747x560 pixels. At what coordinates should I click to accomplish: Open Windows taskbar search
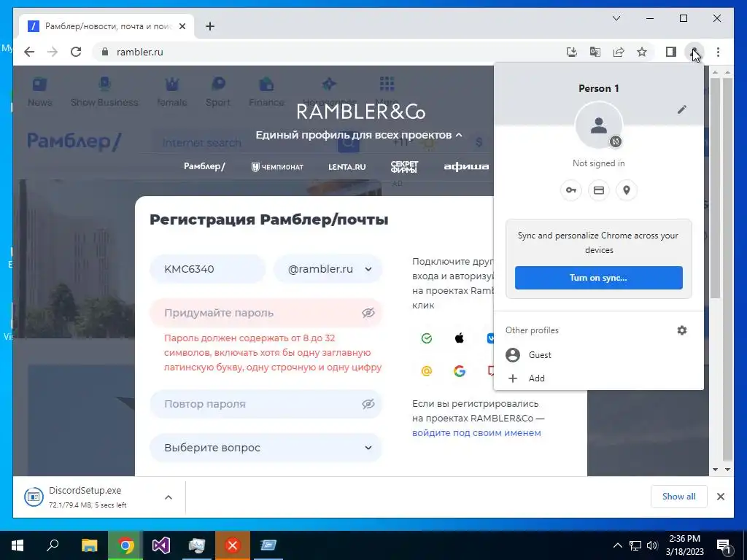click(x=53, y=545)
